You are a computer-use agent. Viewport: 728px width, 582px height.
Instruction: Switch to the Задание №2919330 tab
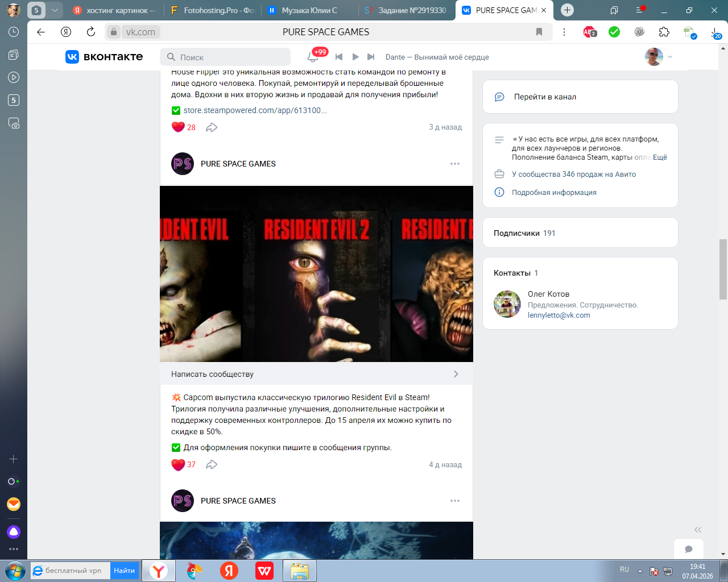click(407, 10)
